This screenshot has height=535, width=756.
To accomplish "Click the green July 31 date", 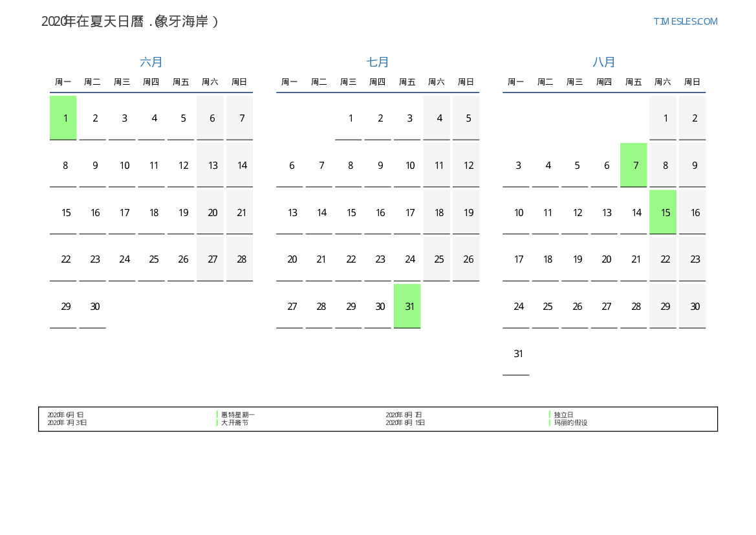I will [407, 306].
